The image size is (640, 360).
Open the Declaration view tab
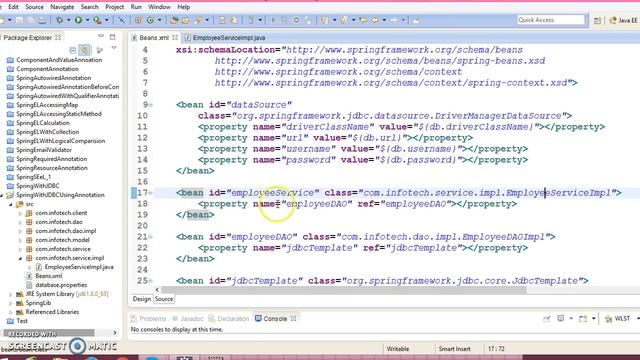pos(229,319)
